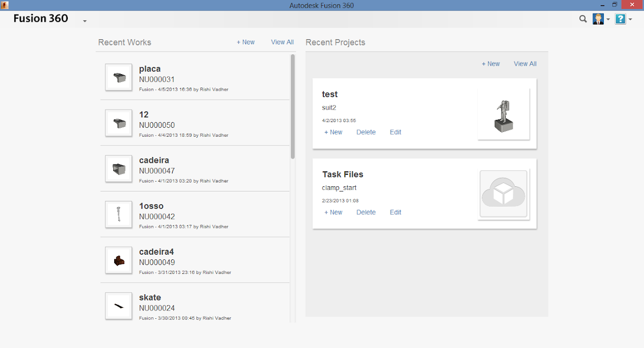Viewport: 644px width, 348px height.
Task: Open the cadeira4 model thumbnail
Action: click(x=119, y=260)
